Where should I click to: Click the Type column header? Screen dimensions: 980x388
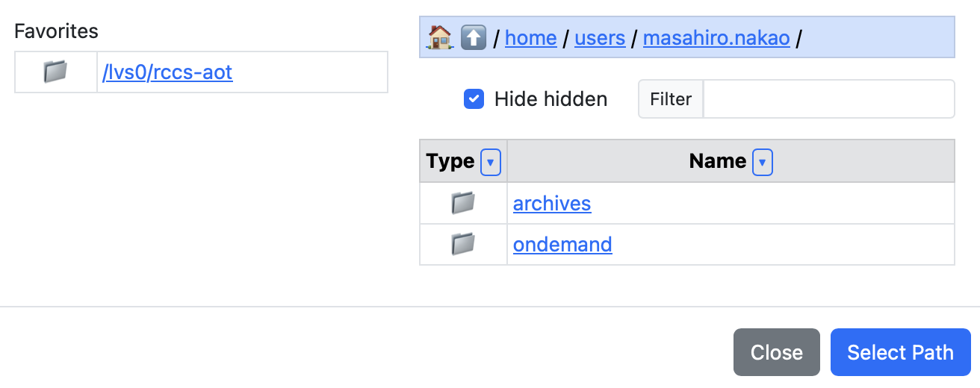(x=450, y=161)
